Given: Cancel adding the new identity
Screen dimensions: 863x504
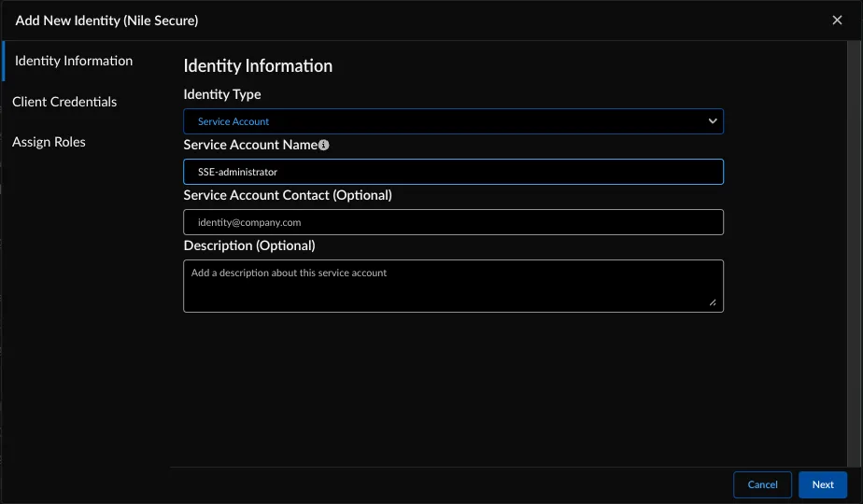Looking at the screenshot, I should [762, 484].
